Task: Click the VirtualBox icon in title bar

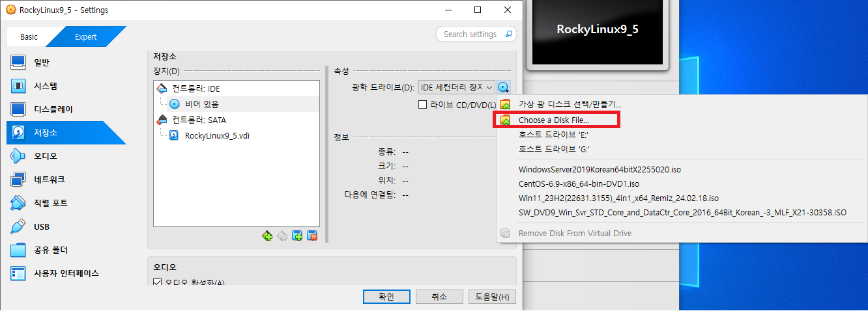Action: pyautogui.click(x=10, y=10)
